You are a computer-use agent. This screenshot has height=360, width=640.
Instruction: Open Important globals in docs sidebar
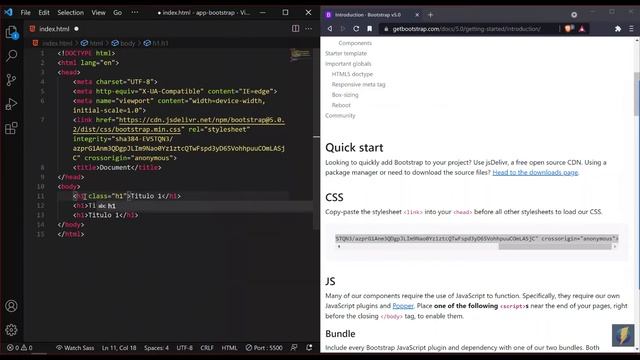pos(348,64)
